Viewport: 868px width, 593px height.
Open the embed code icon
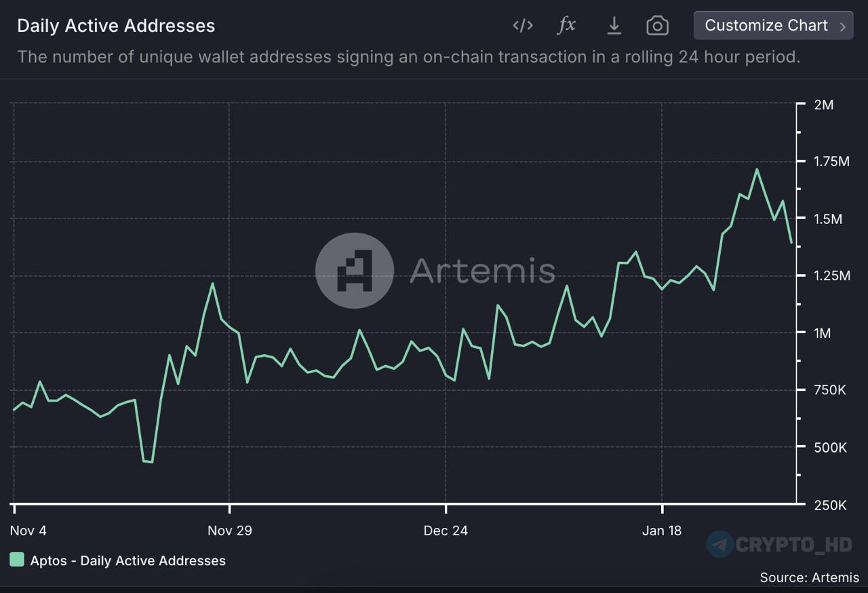523,26
